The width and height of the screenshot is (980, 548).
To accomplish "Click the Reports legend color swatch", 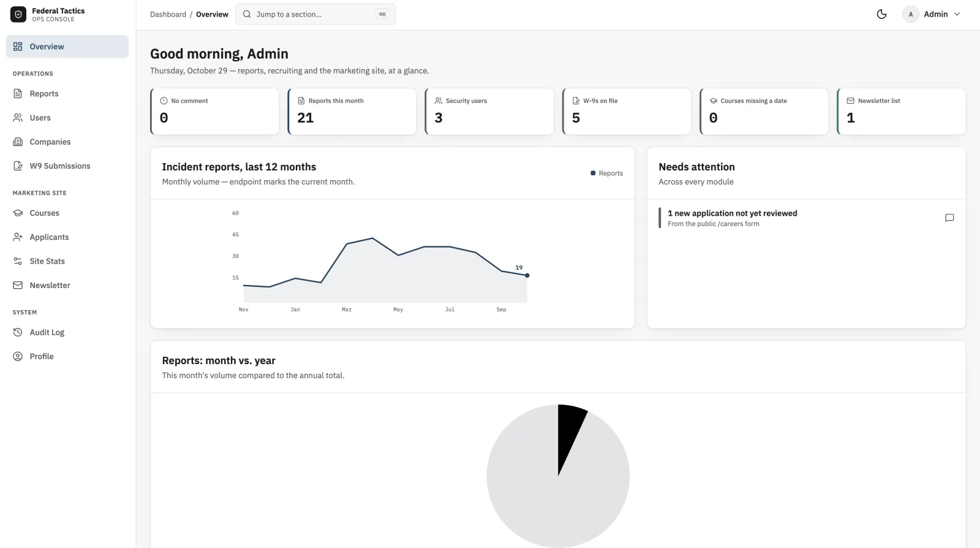I will 593,173.
